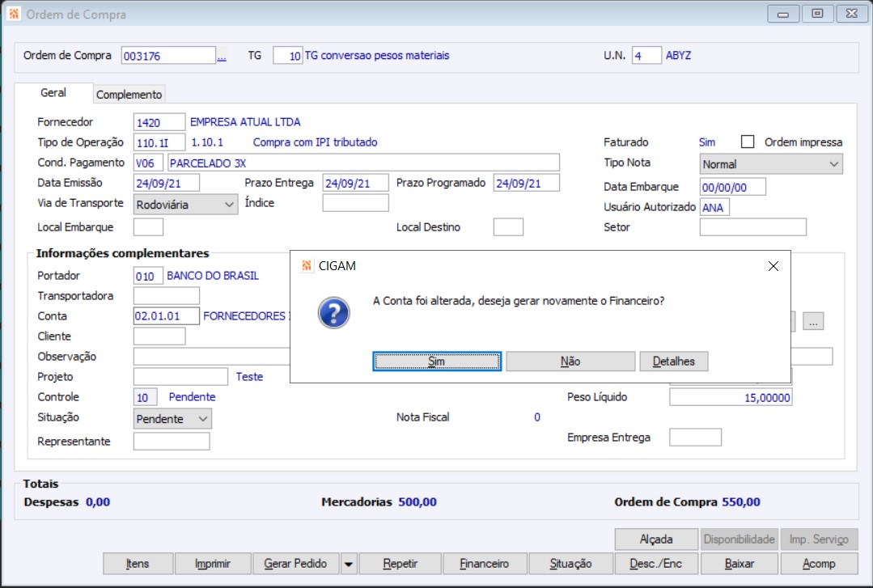Click the Alçada button
Image resolution: width=873 pixels, height=588 pixels.
pos(656,539)
